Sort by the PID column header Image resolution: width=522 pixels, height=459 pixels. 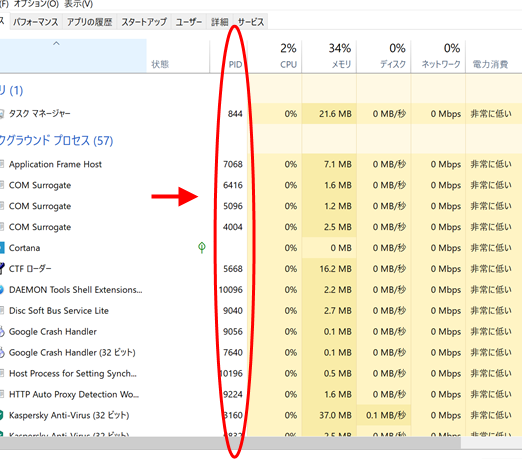[x=228, y=56]
